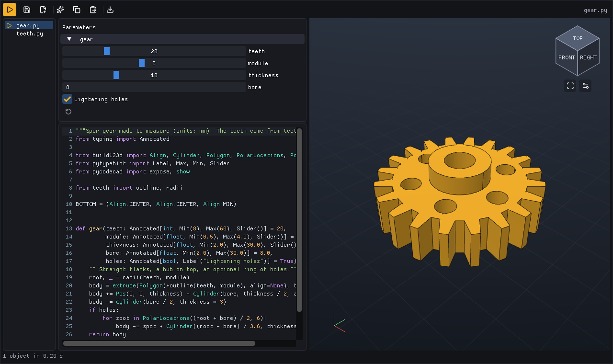
Task: Uncheck the Lightening holes checkbox
Action: pos(67,99)
